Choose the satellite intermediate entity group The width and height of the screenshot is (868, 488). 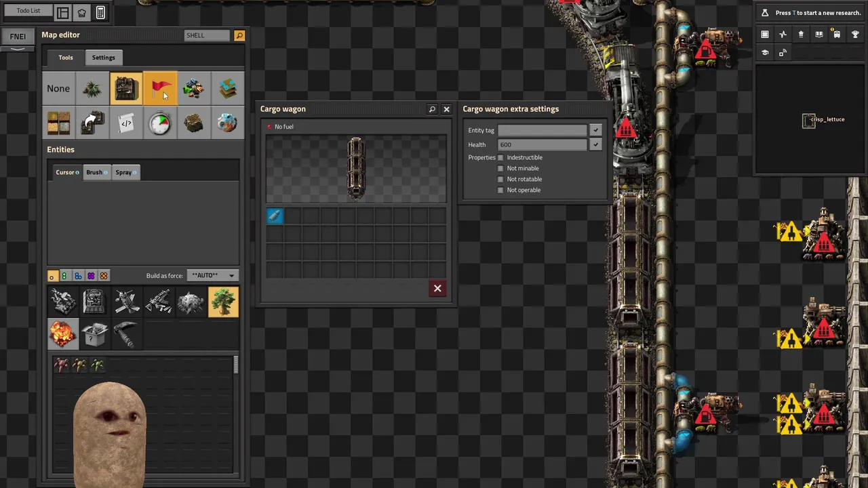126,302
